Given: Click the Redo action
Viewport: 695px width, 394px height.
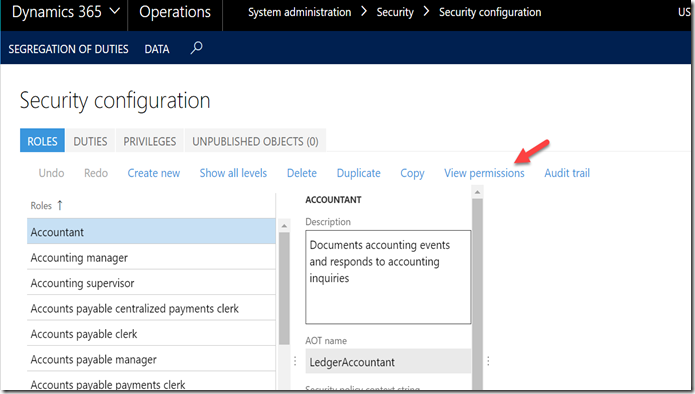Looking at the screenshot, I should coord(96,173).
